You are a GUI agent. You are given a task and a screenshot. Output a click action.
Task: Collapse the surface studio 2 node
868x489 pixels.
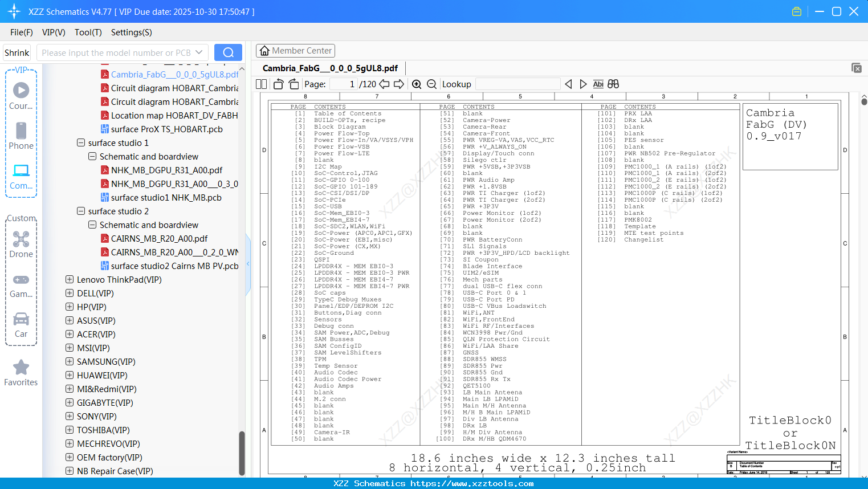click(81, 211)
